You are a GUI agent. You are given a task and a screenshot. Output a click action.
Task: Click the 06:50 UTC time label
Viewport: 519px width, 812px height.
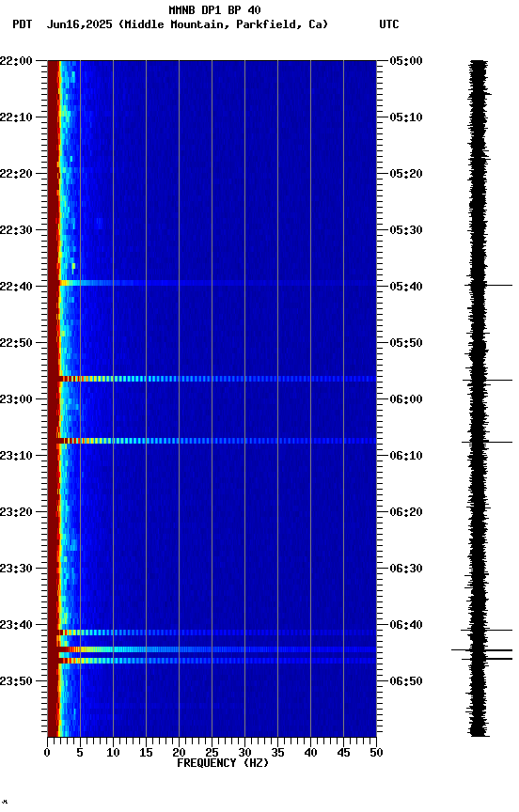click(x=406, y=681)
